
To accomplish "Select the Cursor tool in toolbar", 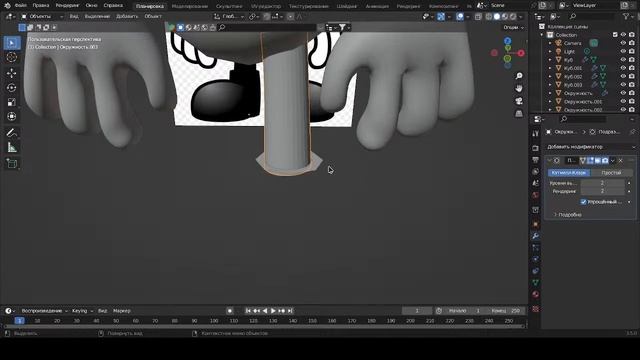I will pos(12,58).
